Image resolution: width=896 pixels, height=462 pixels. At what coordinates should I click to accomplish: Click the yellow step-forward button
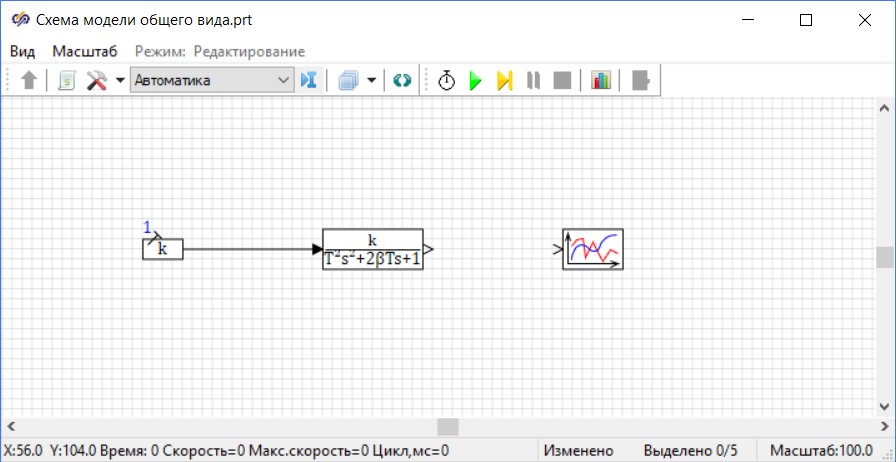[504, 81]
